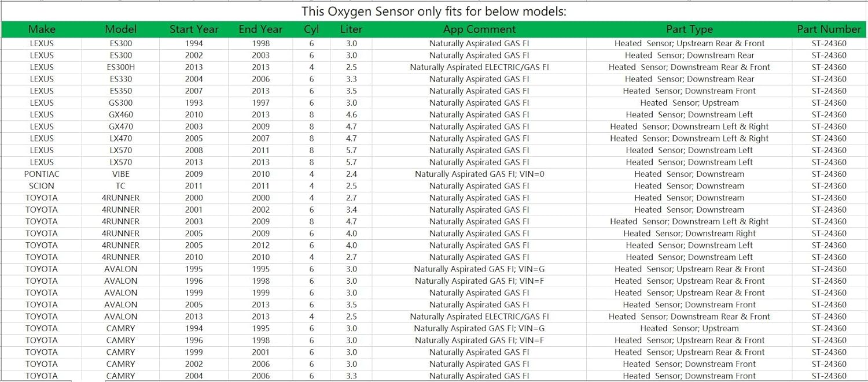Click the oxygen sensor title row text
Screen dimensions: 868x382
click(434, 12)
